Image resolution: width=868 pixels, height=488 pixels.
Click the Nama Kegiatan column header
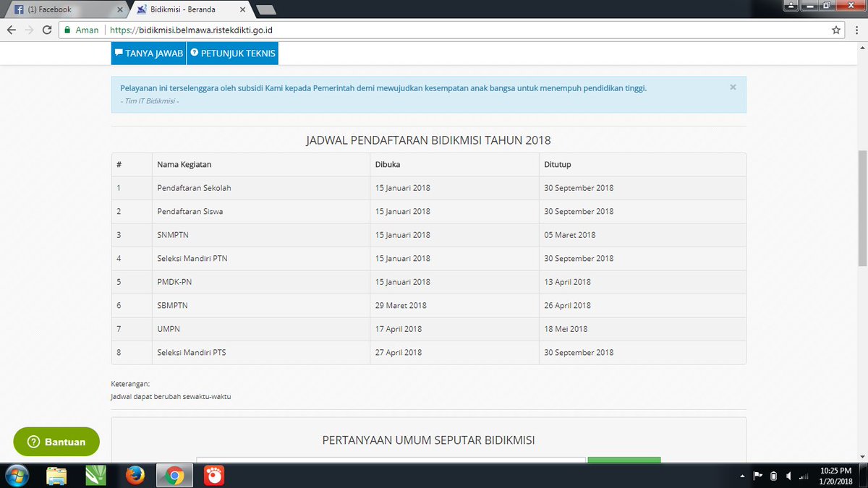point(184,164)
